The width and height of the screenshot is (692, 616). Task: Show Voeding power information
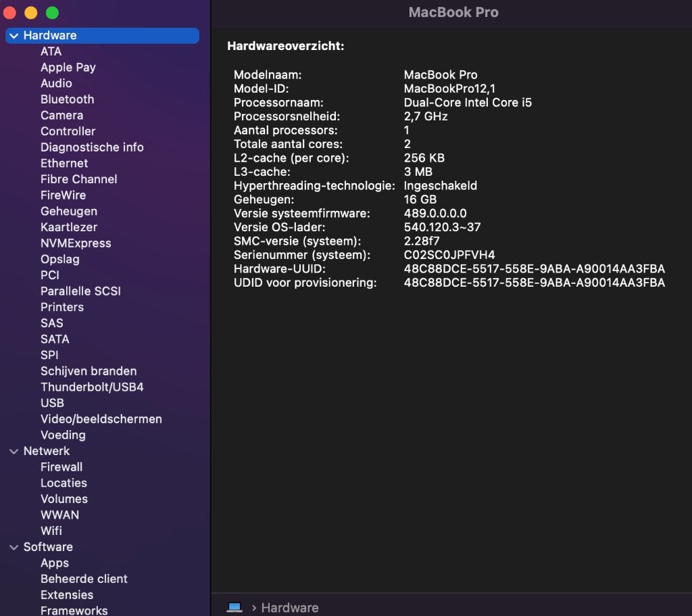tap(63, 435)
